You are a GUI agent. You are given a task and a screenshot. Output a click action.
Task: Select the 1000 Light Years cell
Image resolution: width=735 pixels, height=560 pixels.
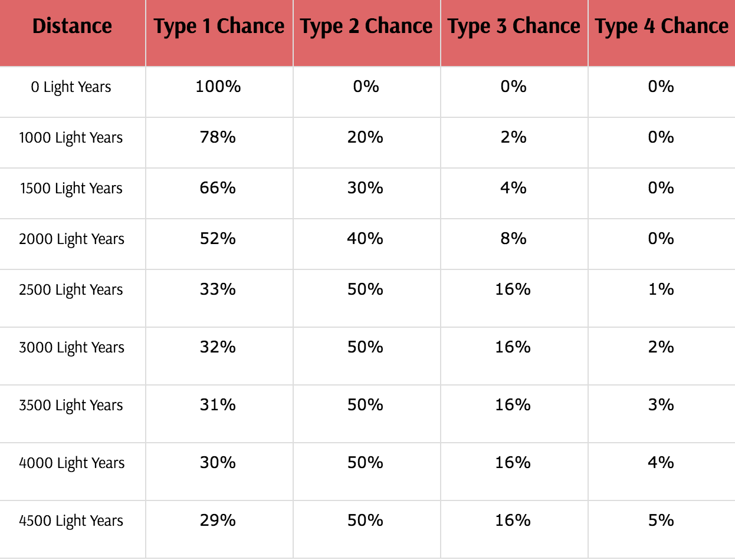point(71,138)
